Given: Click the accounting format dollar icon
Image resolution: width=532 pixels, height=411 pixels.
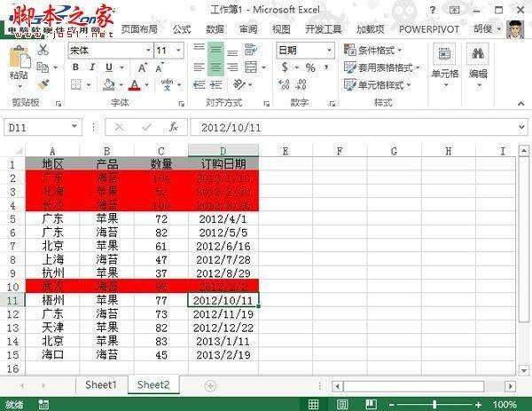Looking at the screenshot, I should coord(285,67).
